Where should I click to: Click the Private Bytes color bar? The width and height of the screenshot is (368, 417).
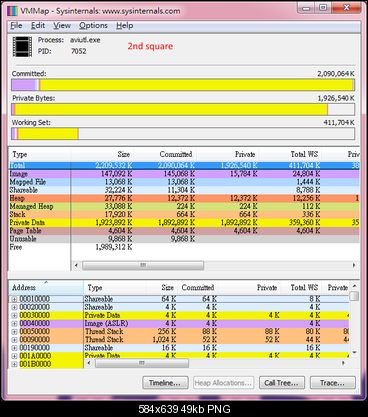[183, 109]
